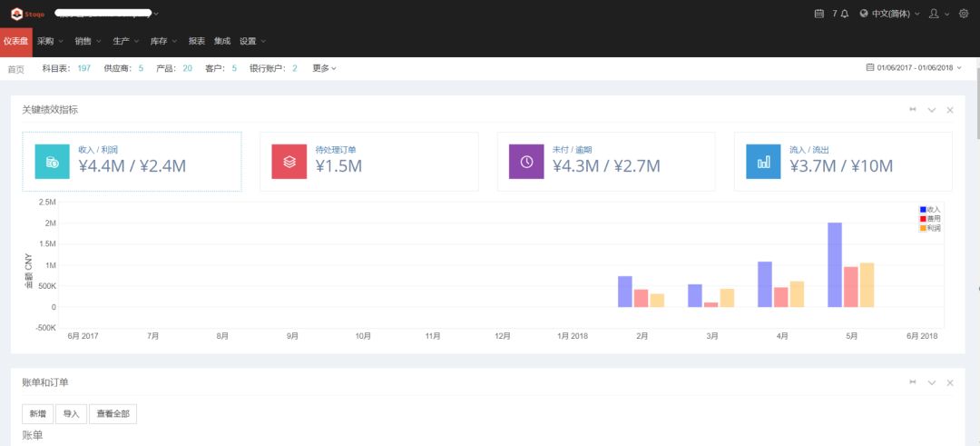Click the February blue revenue bar
The image size is (980, 446).
coord(625,292)
